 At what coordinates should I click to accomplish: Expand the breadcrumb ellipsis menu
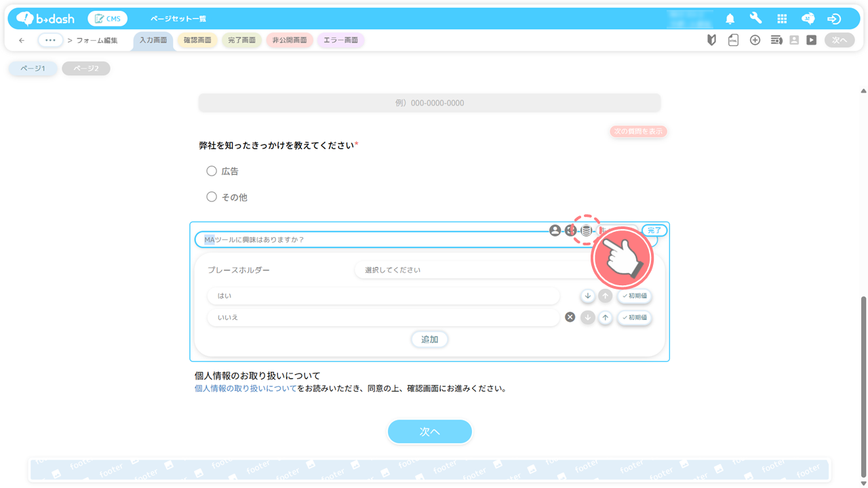50,41
